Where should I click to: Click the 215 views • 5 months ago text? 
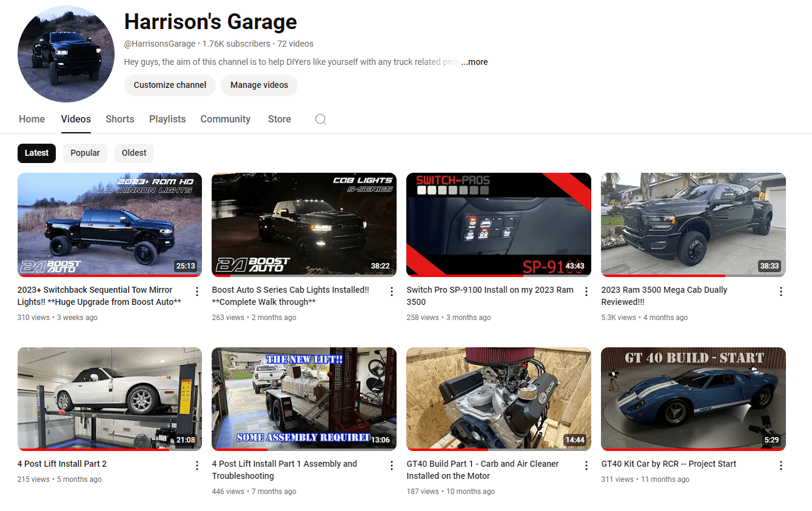[59, 479]
